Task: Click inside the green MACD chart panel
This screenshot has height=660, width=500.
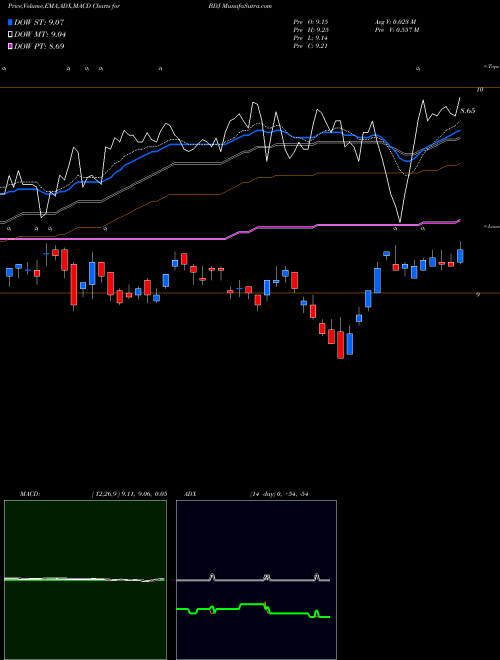Action: [x=85, y=580]
